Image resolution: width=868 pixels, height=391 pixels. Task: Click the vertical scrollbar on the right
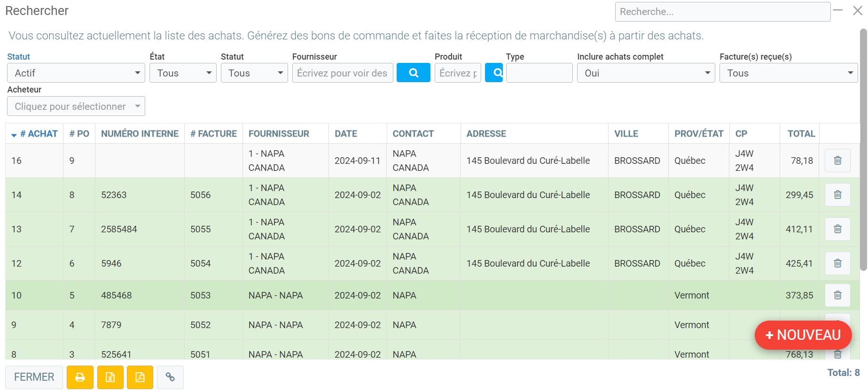click(863, 150)
